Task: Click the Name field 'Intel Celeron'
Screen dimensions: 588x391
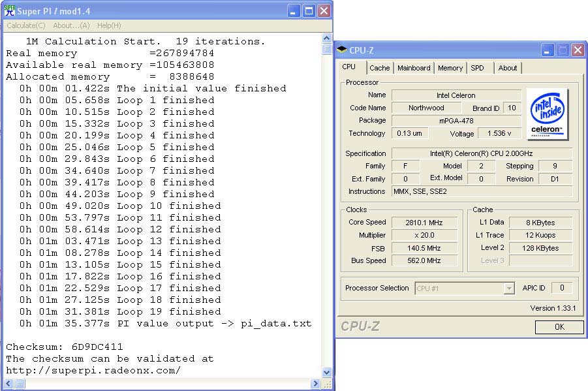Action: [456, 95]
